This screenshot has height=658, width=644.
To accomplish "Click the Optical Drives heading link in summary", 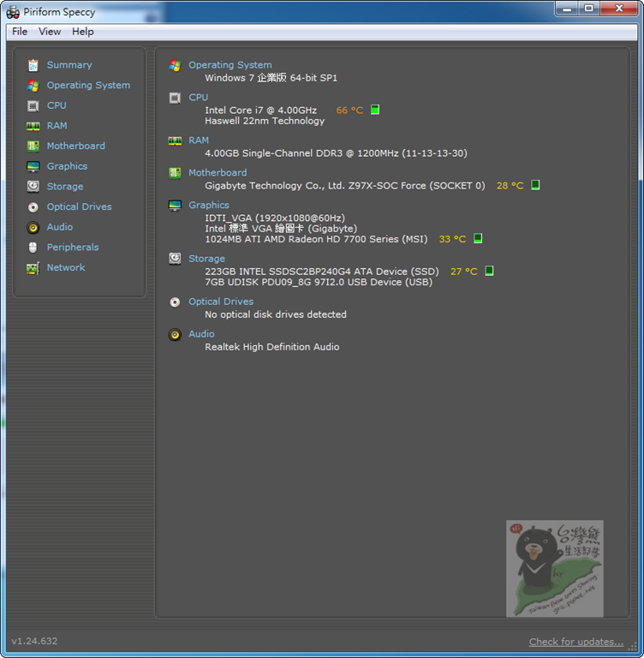I will coord(221,302).
